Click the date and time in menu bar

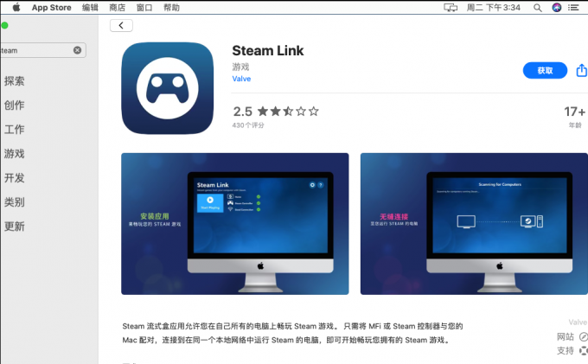tap(493, 8)
